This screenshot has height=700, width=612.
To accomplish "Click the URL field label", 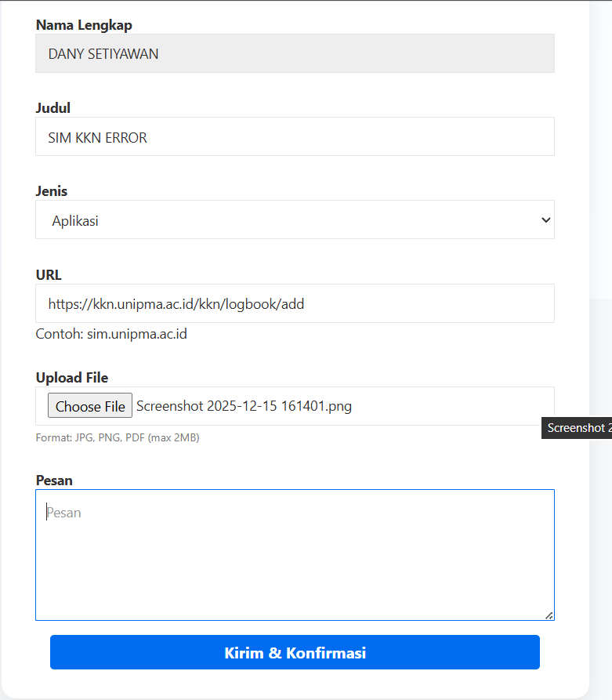I will click(49, 275).
